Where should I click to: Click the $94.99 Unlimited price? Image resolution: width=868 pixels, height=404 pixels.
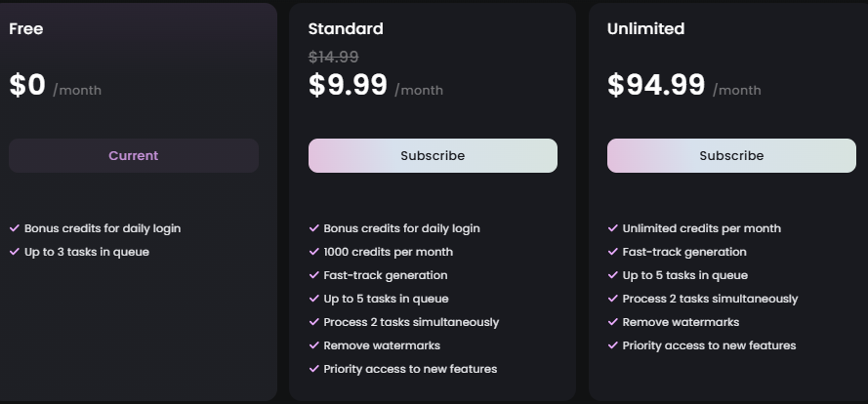[x=656, y=85]
